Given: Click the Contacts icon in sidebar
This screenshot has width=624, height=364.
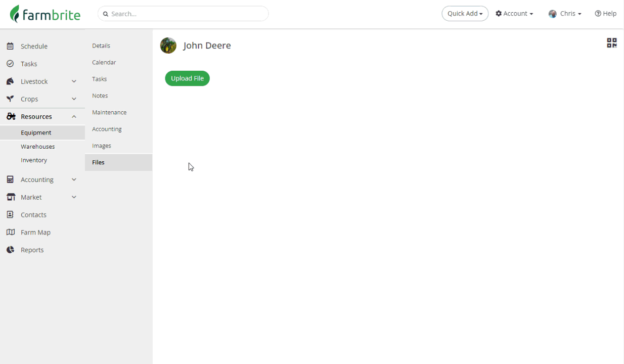Looking at the screenshot, I should click(x=10, y=214).
